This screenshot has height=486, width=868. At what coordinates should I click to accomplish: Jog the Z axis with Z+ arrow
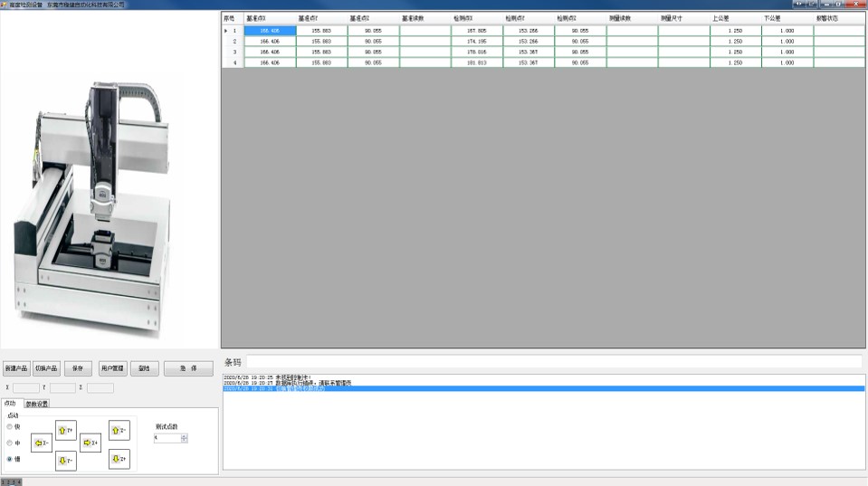pos(119,460)
